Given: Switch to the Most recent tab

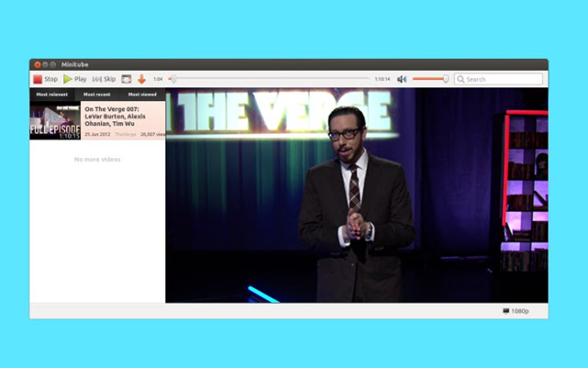Looking at the screenshot, I should click(97, 94).
